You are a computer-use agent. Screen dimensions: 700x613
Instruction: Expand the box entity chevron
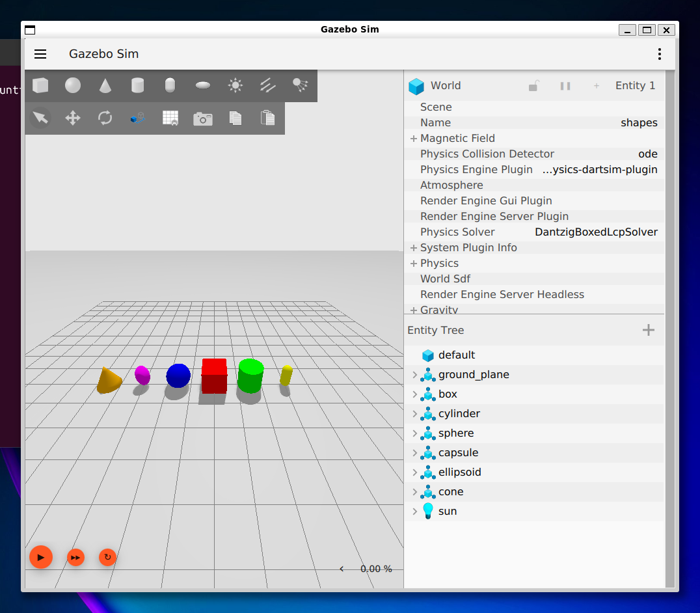[x=415, y=394]
